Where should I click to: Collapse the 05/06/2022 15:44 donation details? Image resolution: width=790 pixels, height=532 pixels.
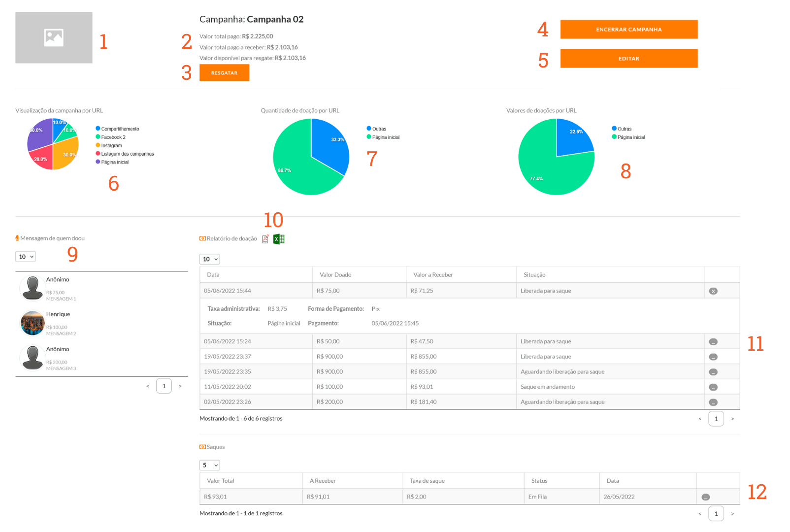[713, 291]
